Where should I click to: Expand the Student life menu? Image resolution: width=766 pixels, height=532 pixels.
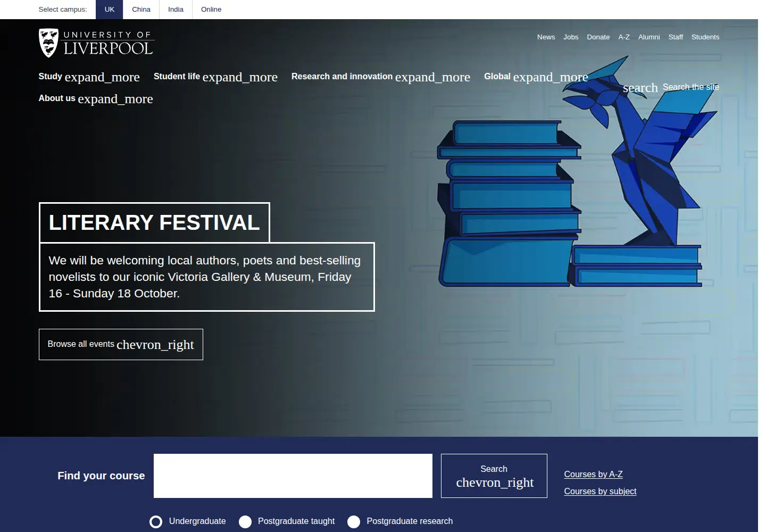coord(215,77)
